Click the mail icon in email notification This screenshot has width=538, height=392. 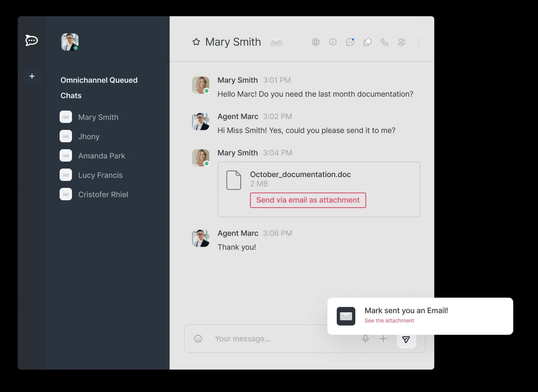[x=346, y=316]
